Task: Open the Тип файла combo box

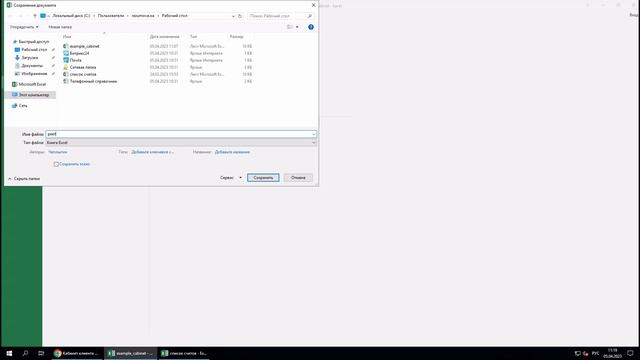Action: pos(181,142)
